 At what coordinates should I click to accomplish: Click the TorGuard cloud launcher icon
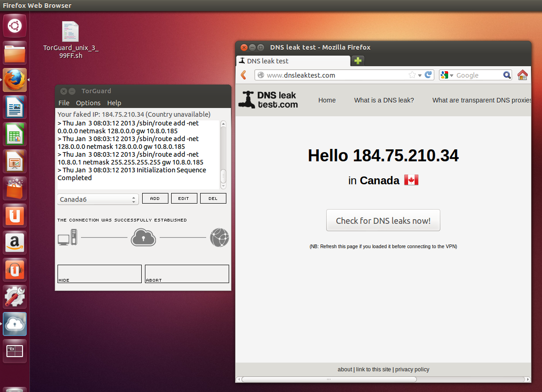[x=15, y=324]
